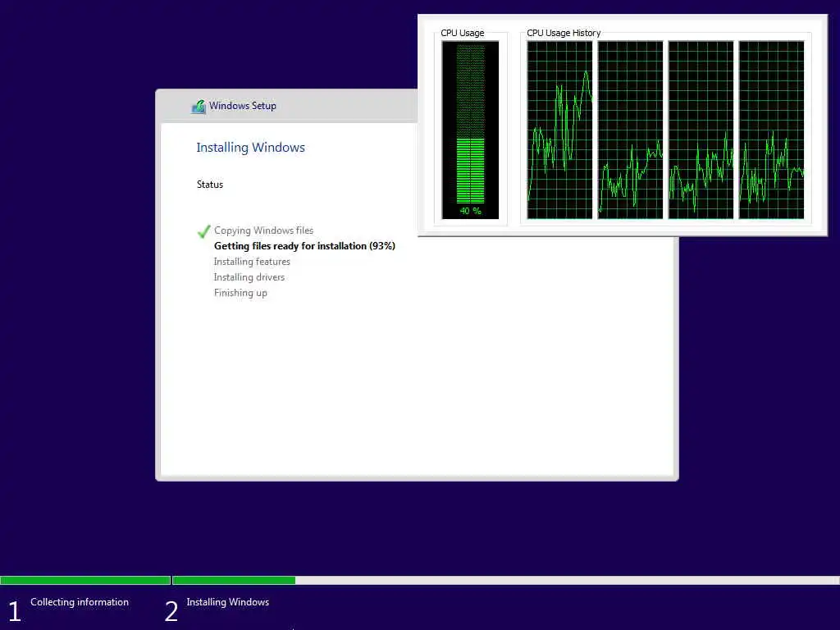This screenshot has height=630, width=840.
Task: Click the 'Installing Windows' heading in the dialog
Action: (250, 148)
